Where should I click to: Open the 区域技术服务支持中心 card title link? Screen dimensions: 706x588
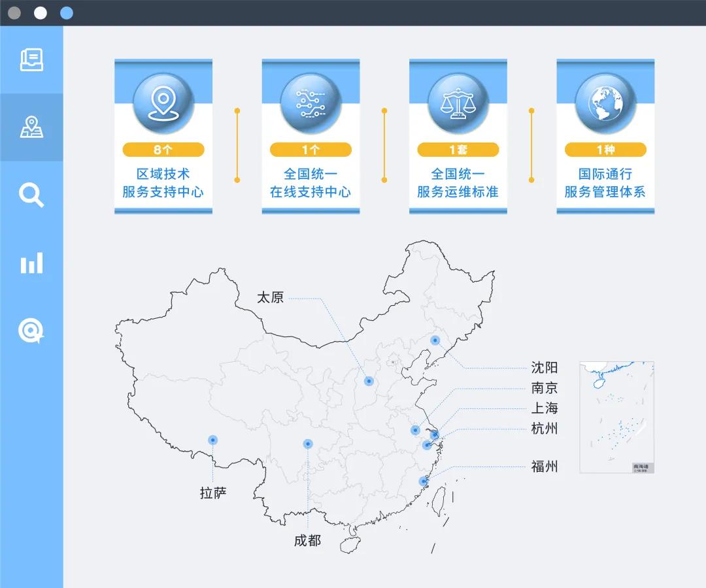[163, 183]
